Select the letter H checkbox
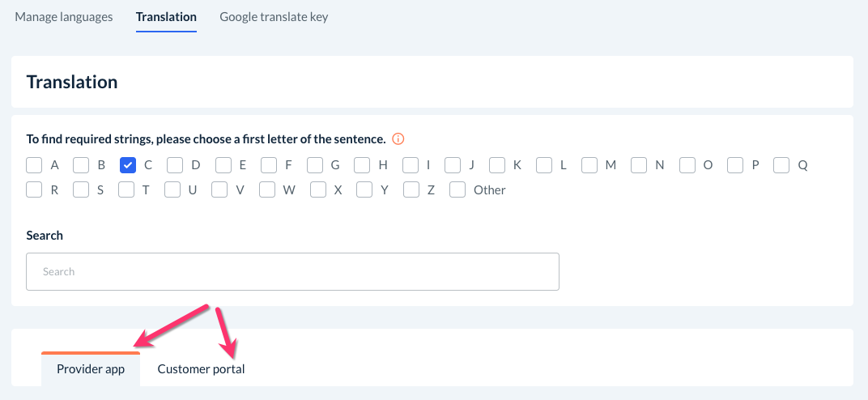The width and height of the screenshot is (868, 400). 363,165
